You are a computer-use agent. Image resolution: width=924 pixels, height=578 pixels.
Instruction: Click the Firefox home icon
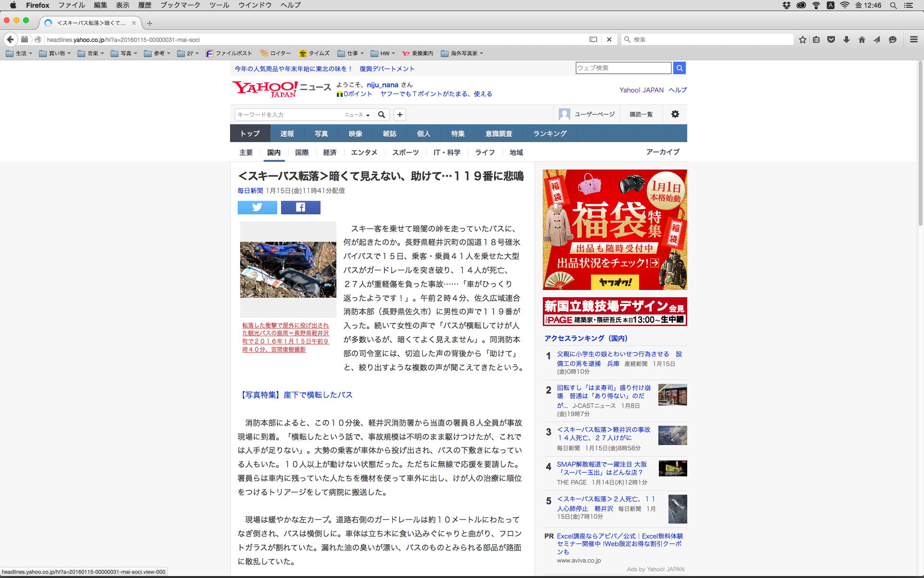point(861,39)
